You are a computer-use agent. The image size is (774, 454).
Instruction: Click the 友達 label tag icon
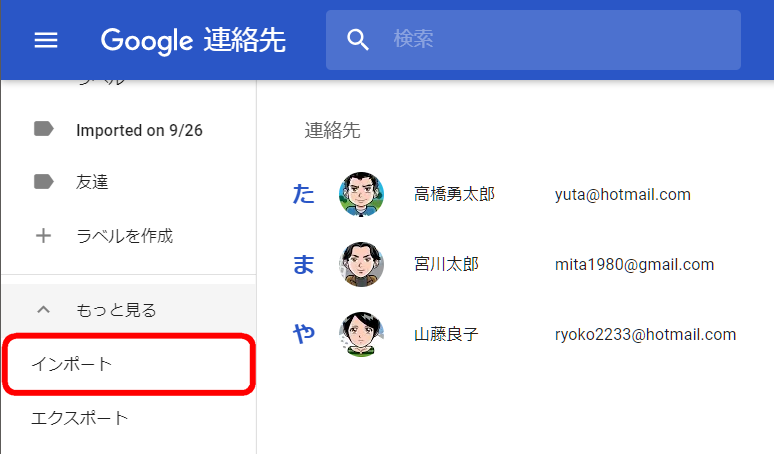43,182
